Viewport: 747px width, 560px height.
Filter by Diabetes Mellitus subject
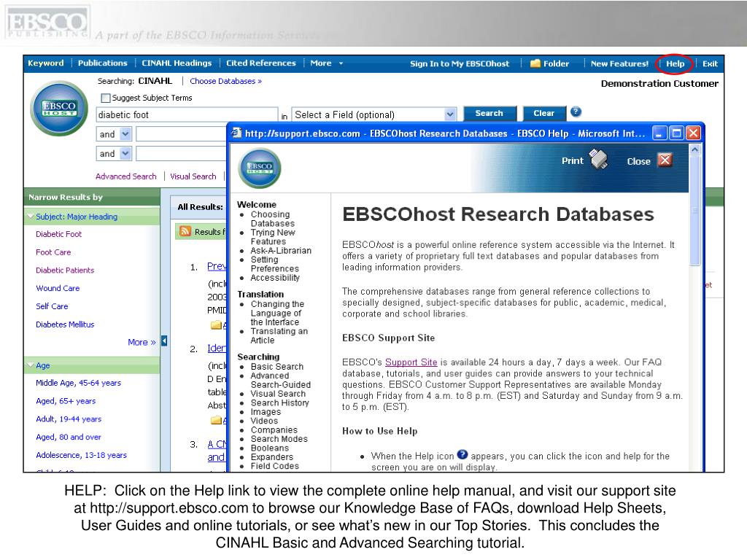click(x=65, y=324)
